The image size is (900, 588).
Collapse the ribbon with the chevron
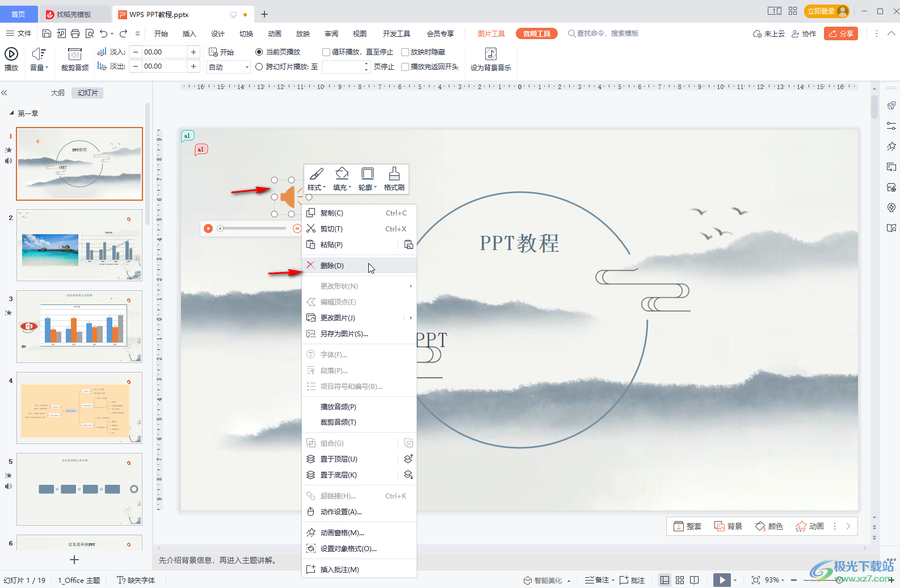click(891, 33)
